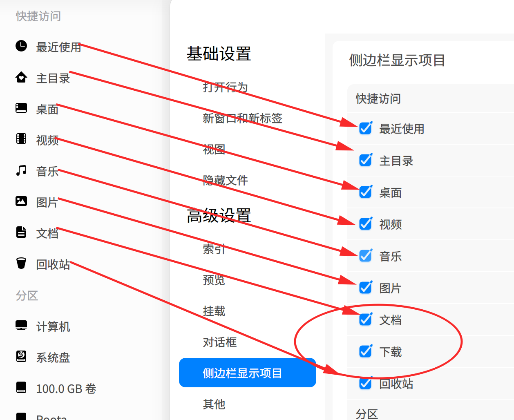
Task: Toggle the 文档 checkbox off
Action: tap(365, 319)
